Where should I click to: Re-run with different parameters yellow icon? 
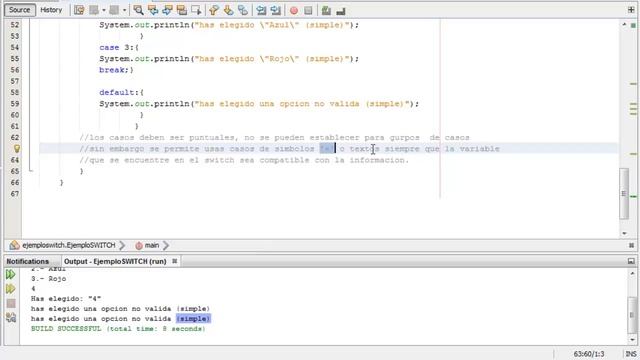click(11, 289)
